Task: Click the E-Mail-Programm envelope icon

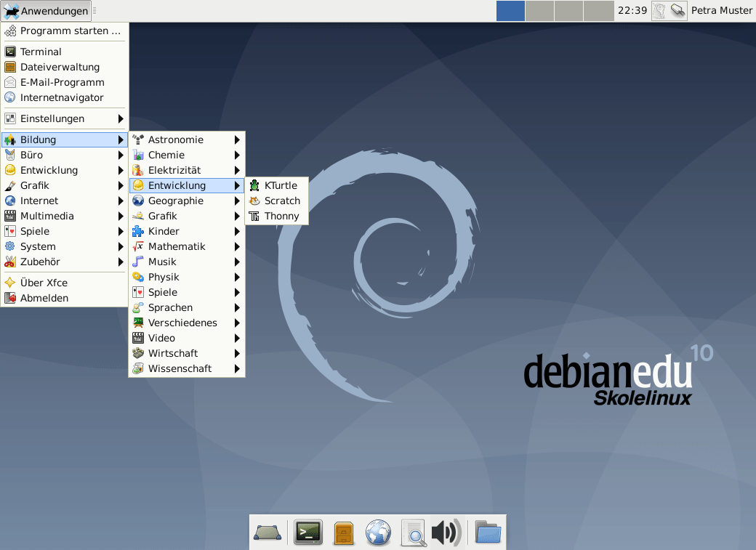Action: pos(10,82)
